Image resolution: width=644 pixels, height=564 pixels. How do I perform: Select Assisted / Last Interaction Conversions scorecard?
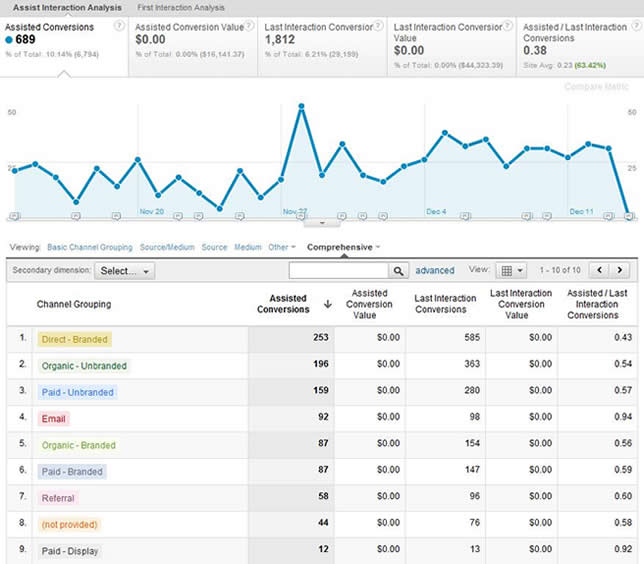580,46
